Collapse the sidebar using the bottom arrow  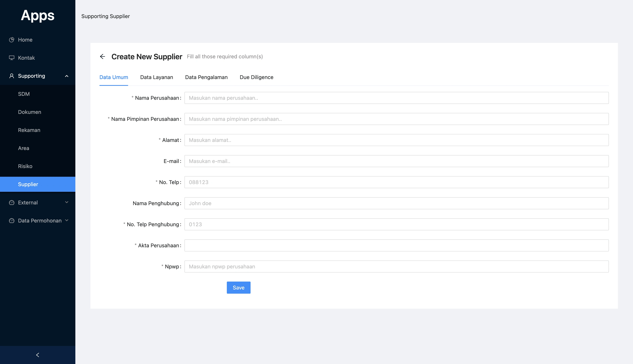37,355
